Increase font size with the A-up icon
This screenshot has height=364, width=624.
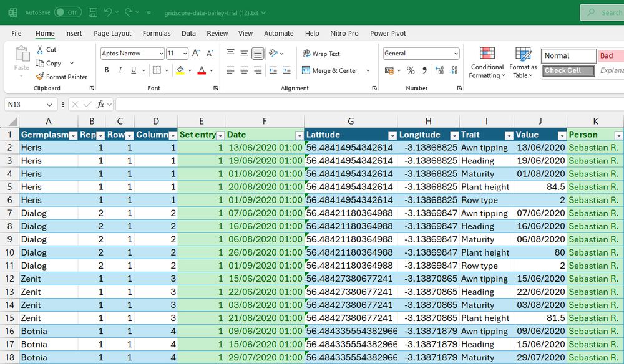pyautogui.click(x=196, y=53)
